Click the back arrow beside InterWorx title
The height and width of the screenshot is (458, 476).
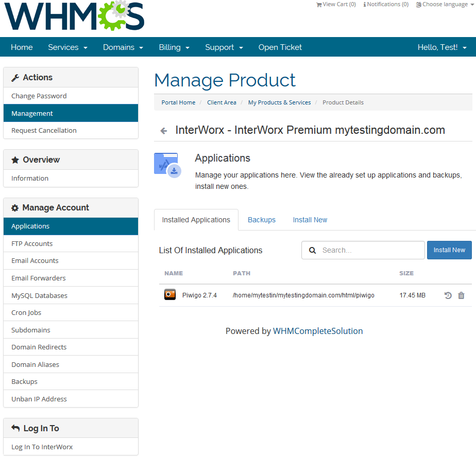tap(164, 131)
